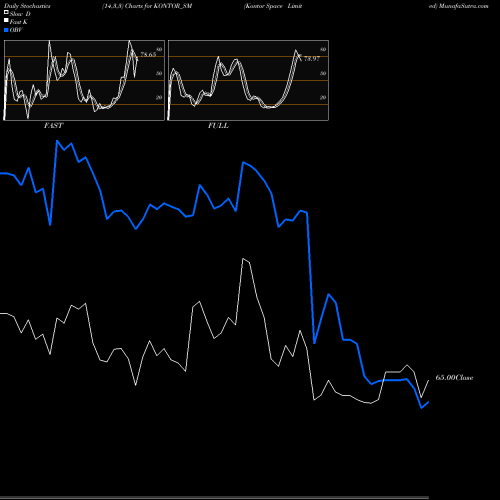500x500 pixels.
Task: Click the blue OBV legend swatch
Action: tap(6, 30)
